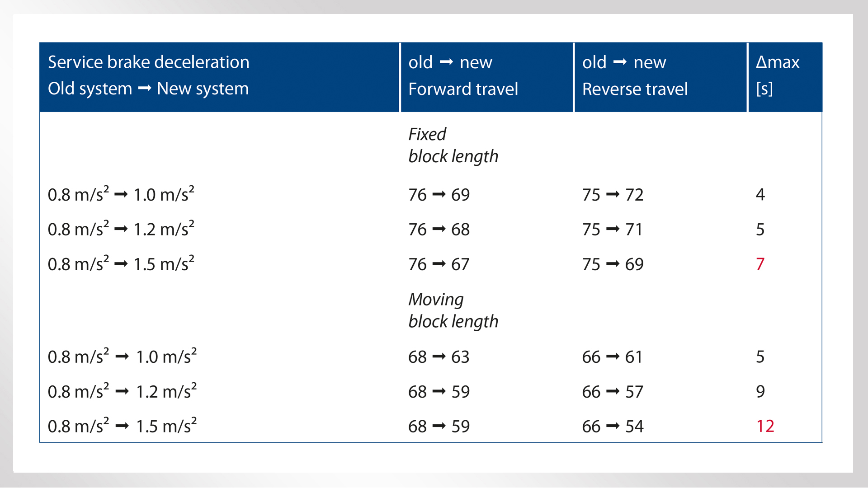Pick the "76 → 67" table cell

click(x=439, y=264)
